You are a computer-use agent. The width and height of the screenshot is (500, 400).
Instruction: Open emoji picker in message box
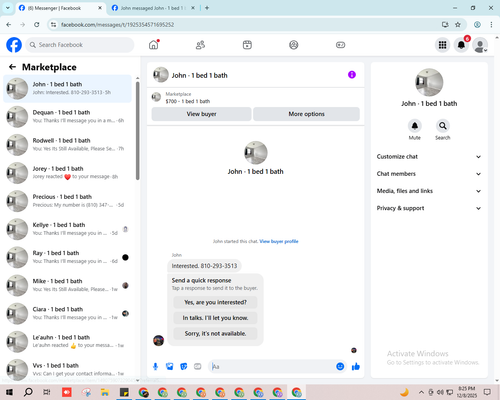click(340, 366)
